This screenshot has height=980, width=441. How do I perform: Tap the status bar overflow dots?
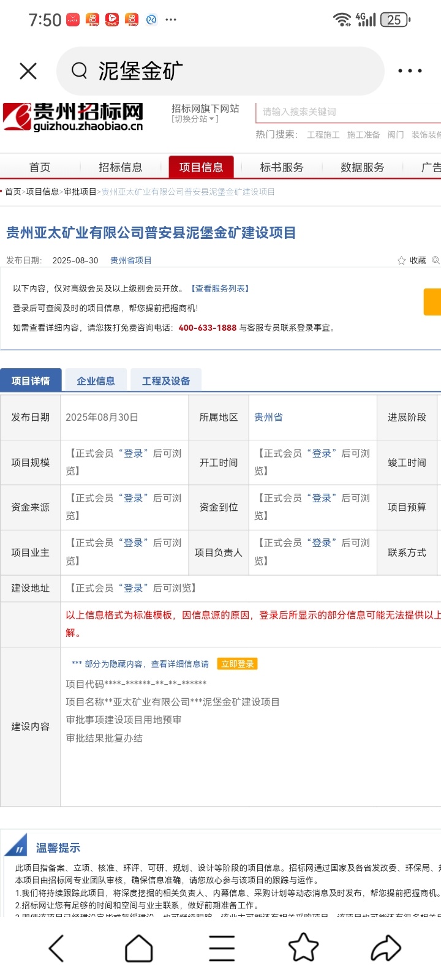(x=171, y=20)
